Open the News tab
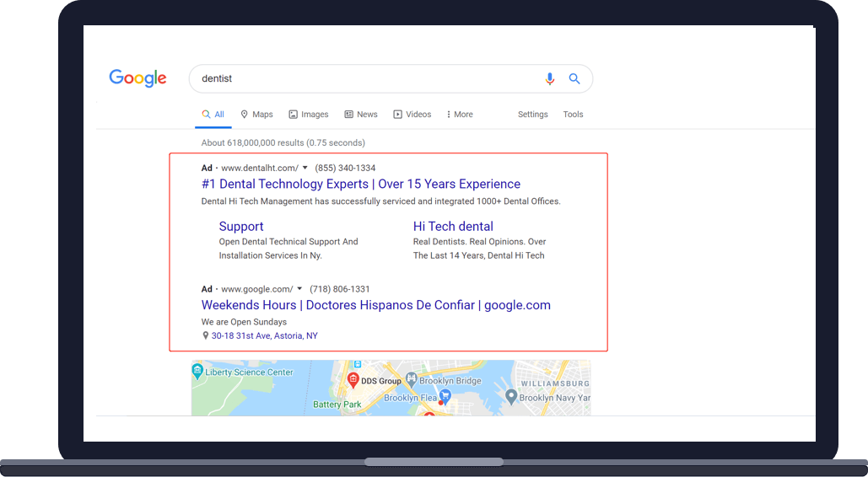This screenshot has height=477, width=868. point(361,115)
